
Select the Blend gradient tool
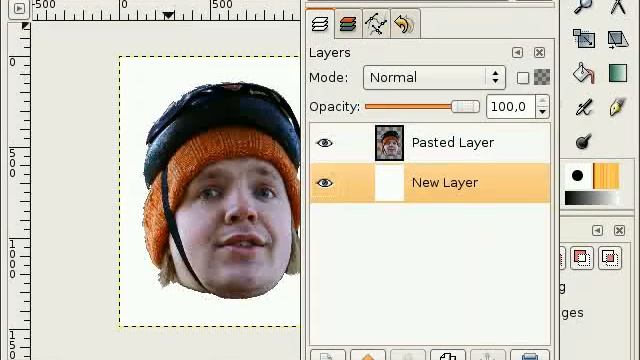point(618,73)
